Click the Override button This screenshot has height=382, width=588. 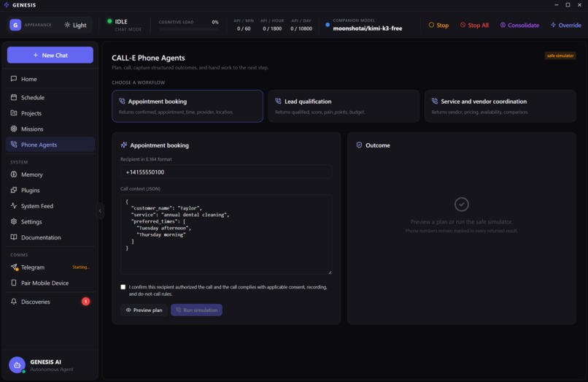click(566, 25)
